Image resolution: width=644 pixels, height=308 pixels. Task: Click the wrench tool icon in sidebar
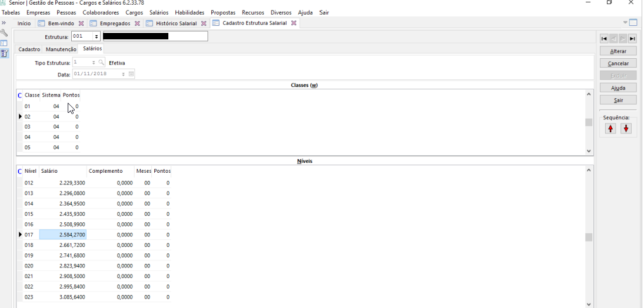pos(4,34)
